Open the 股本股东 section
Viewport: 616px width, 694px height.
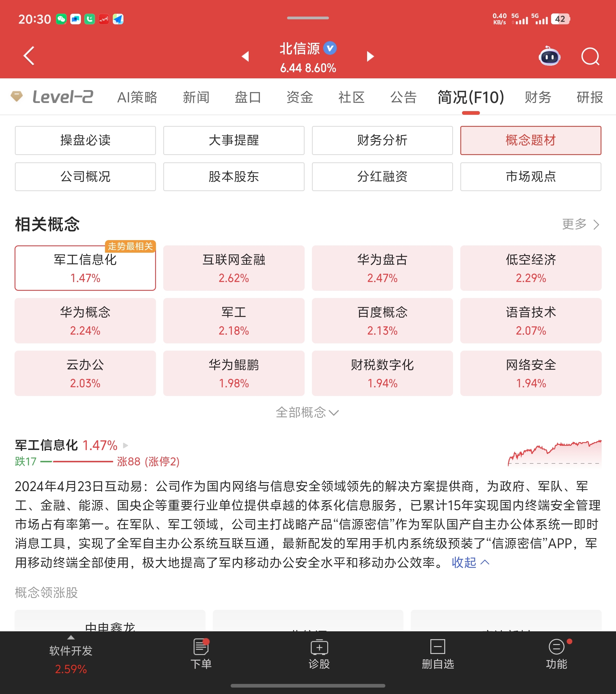[234, 177]
